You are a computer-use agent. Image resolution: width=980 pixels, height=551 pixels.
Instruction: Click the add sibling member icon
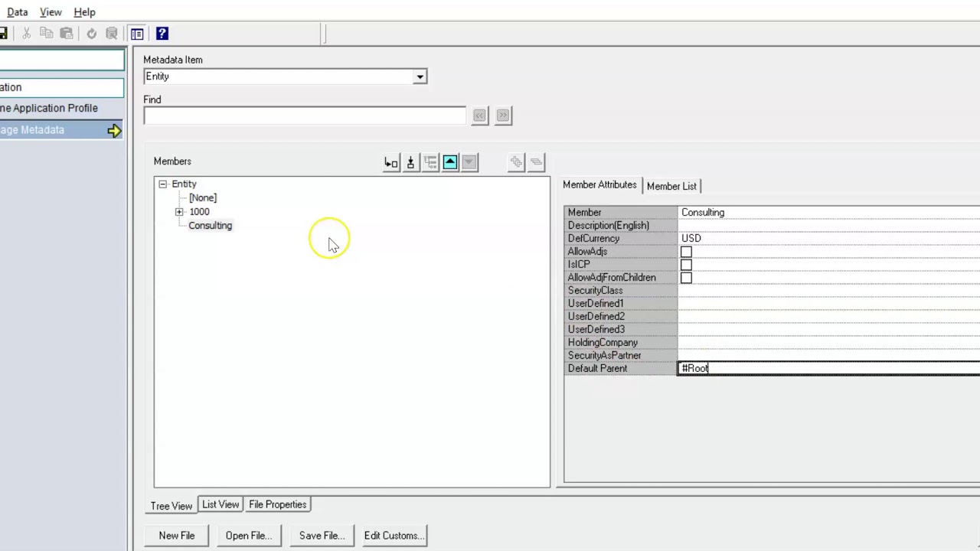pyautogui.click(x=411, y=162)
